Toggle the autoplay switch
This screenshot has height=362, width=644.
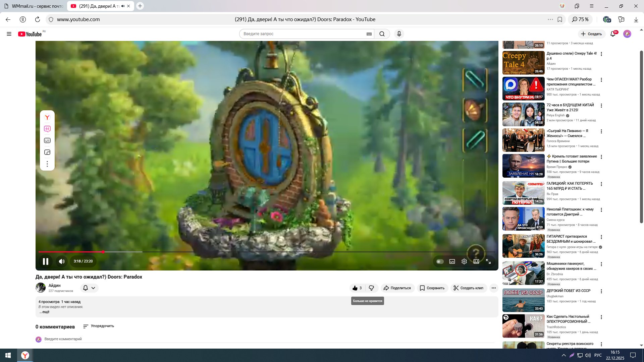[440, 261]
